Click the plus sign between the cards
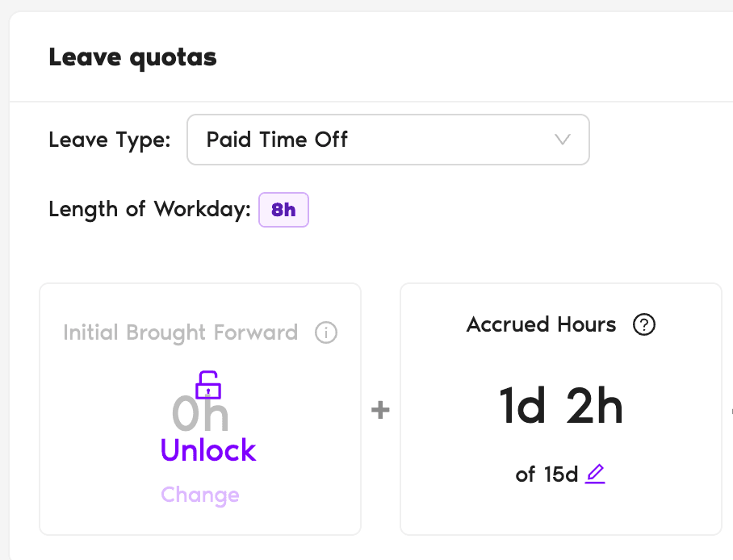This screenshot has height=560, width=733. [380, 411]
